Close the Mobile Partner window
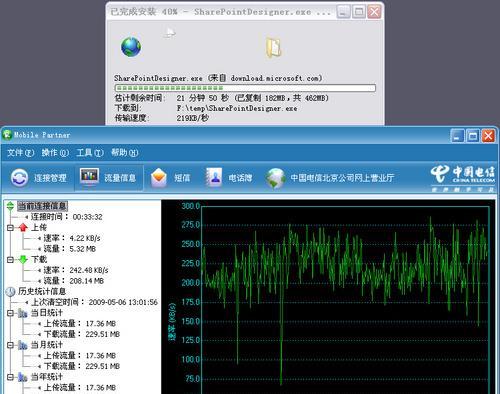The image size is (500, 394). pos(488,136)
